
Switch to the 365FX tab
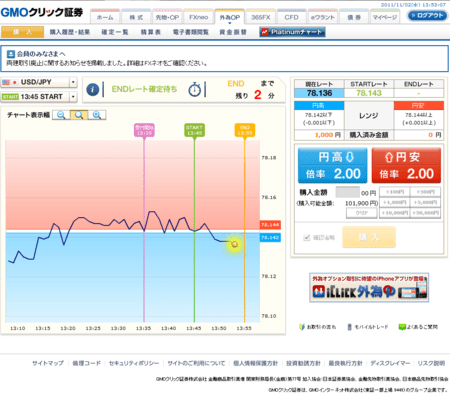(x=261, y=17)
